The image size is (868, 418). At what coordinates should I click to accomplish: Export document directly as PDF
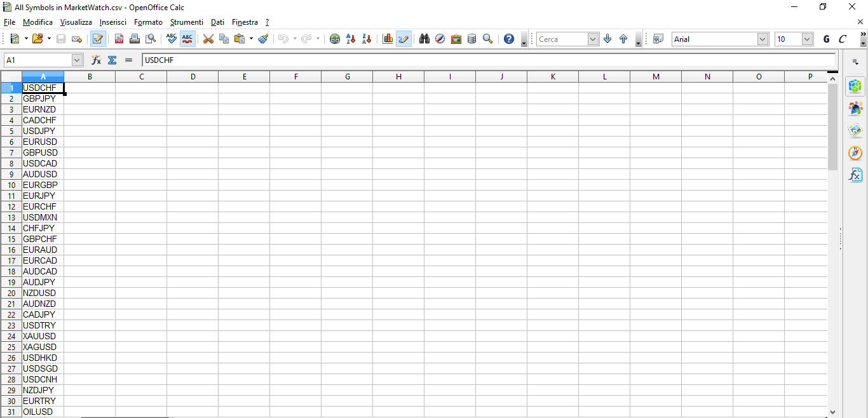(x=119, y=39)
